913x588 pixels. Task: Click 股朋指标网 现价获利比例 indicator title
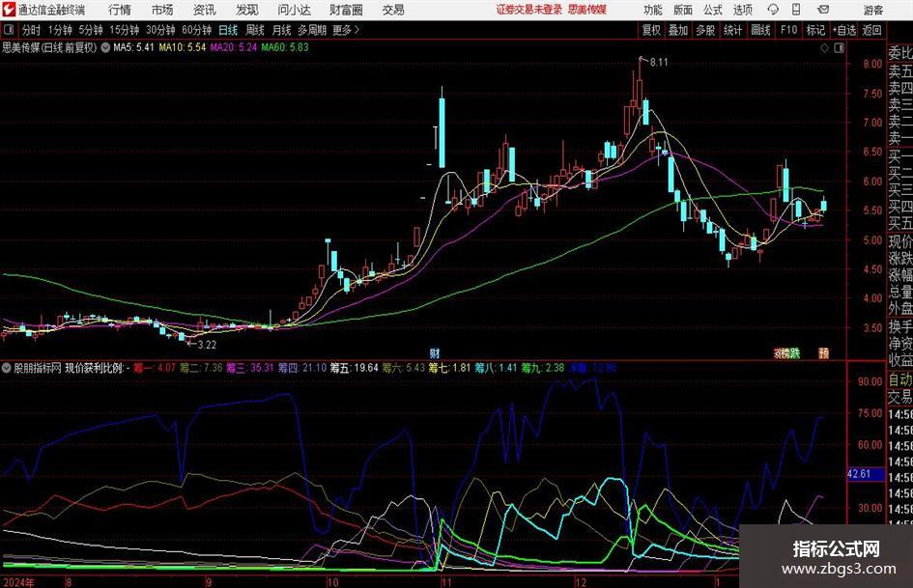68,368
